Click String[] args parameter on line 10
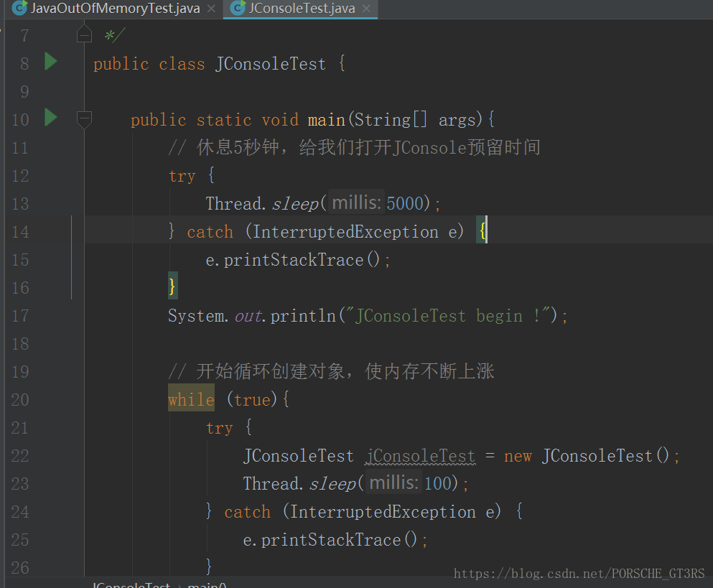 (x=415, y=120)
